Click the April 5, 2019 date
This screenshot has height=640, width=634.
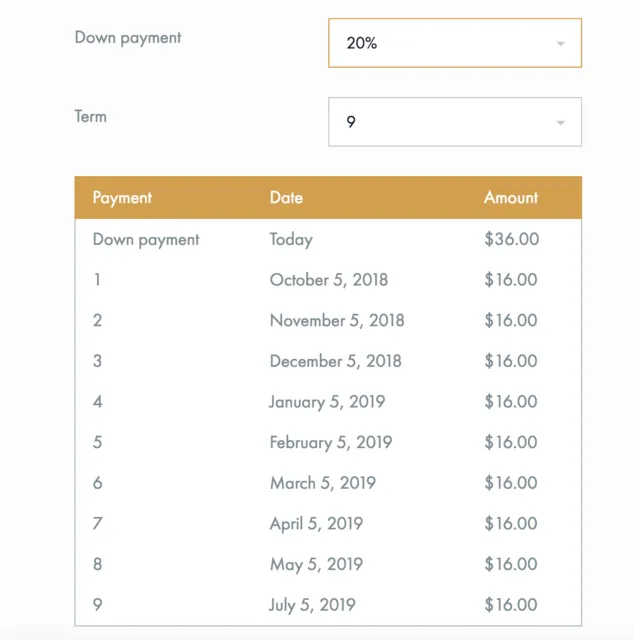(316, 524)
